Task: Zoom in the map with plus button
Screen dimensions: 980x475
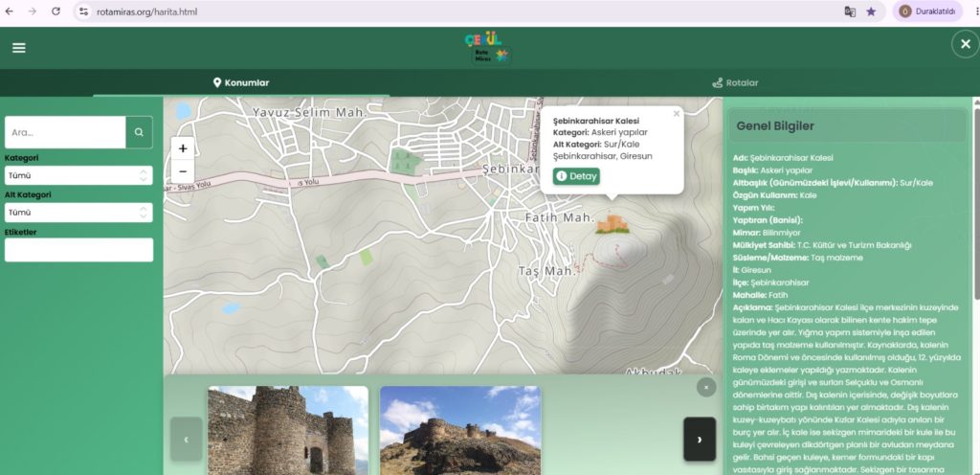Action: (x=183, y=148)
